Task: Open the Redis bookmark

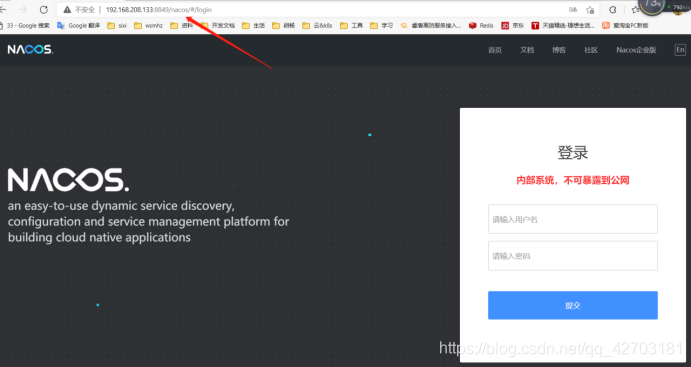Action: tap(481, 26)
